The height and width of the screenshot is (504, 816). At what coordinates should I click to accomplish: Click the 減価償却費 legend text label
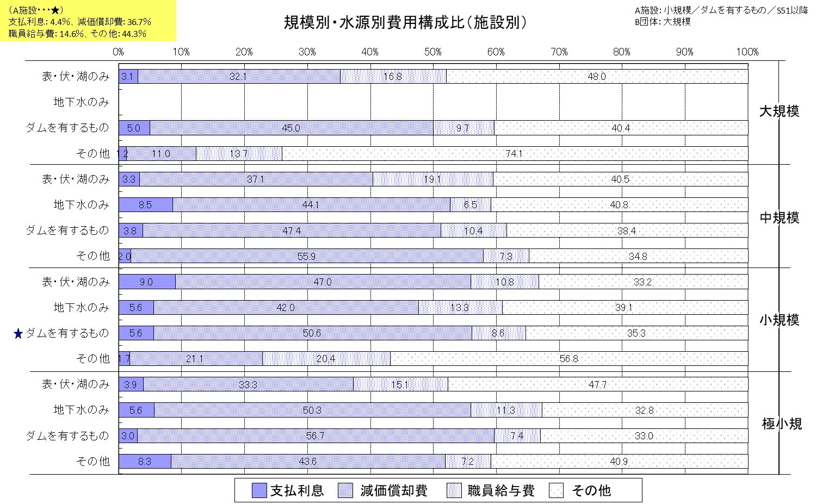tap(394, 490)
